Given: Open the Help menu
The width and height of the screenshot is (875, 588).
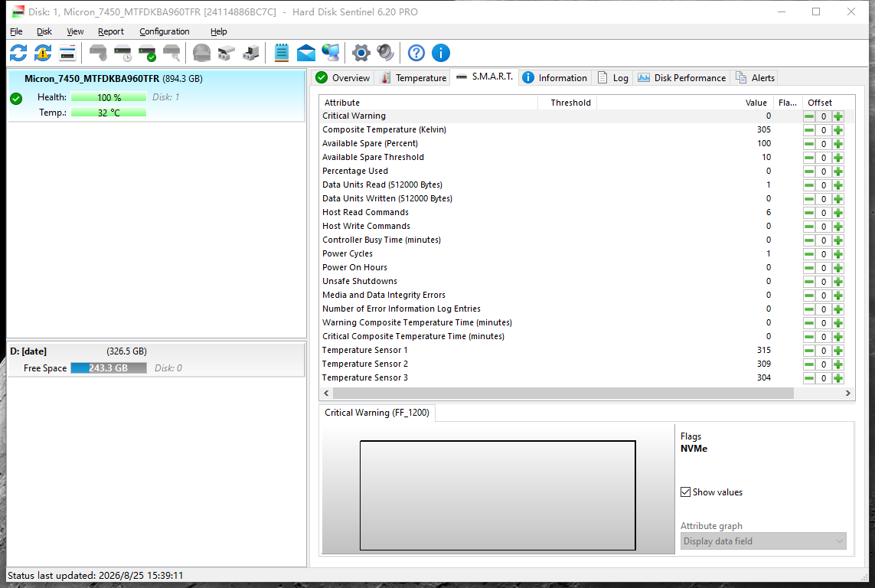Looking at the screenshot, I should click(x=218, y=32).
